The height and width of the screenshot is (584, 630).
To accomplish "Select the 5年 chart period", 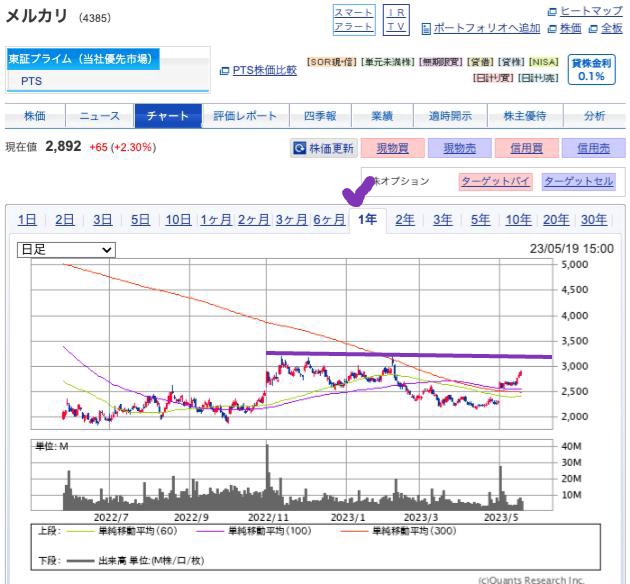I will pos(481,220).
